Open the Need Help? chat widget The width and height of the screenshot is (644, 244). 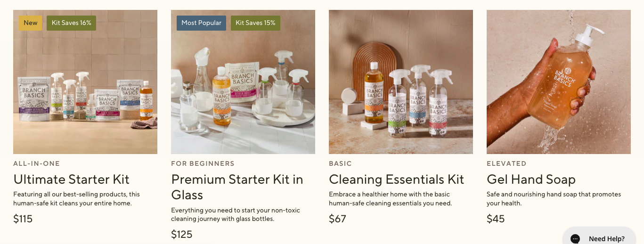pyautogui.click(x=599, y=236)
